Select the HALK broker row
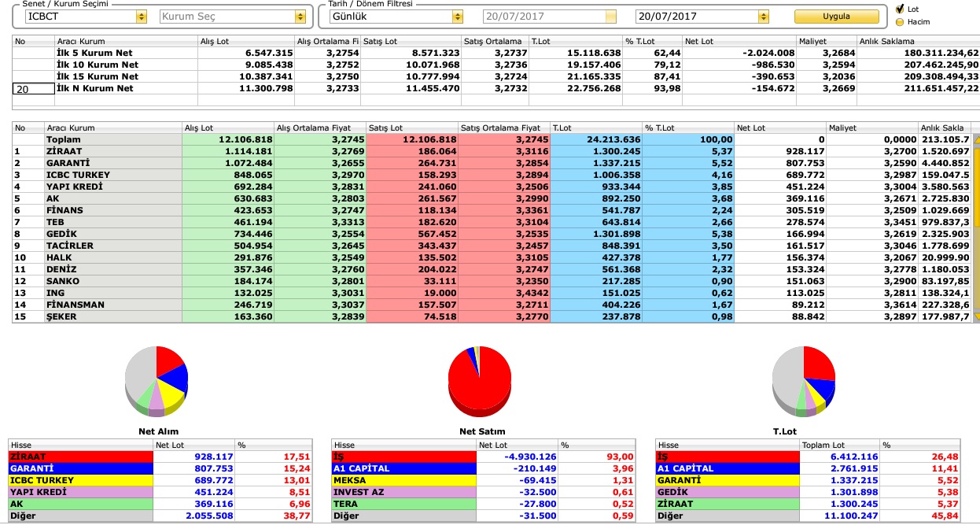Screen dimensions: 980x525 coord(492,257)
